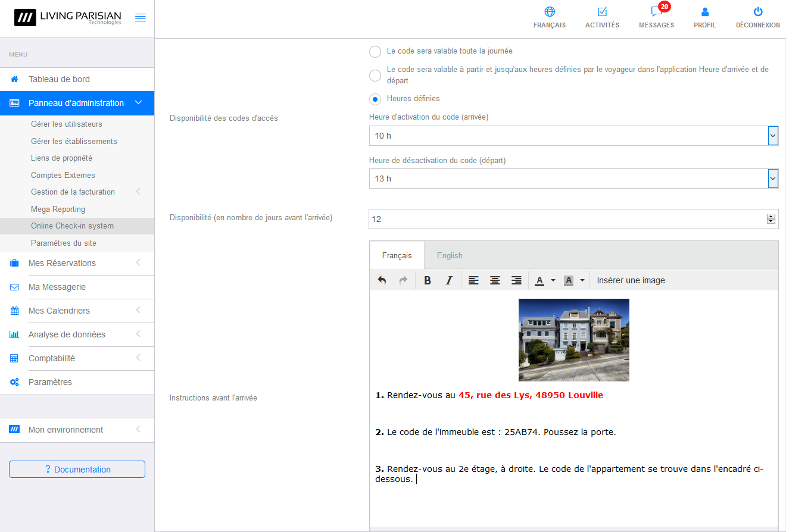Toggle italic text formatting
The height and width of the screenshot is (532, 786).
point(449,280)
